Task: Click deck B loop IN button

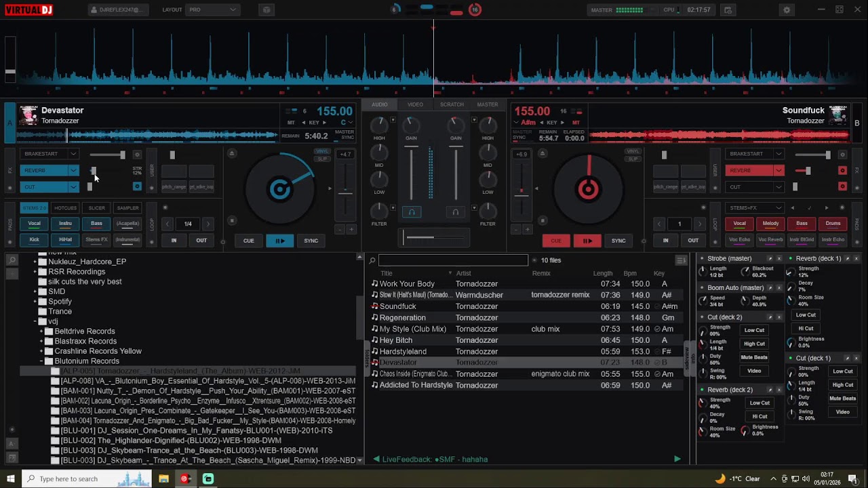Action: pos(665,241)
